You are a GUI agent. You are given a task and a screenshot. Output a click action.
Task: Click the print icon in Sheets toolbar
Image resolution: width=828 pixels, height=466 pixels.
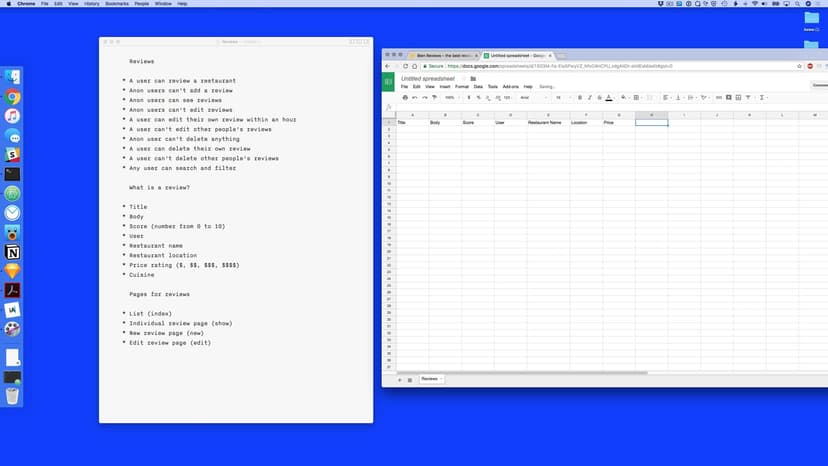click(405, 98)
